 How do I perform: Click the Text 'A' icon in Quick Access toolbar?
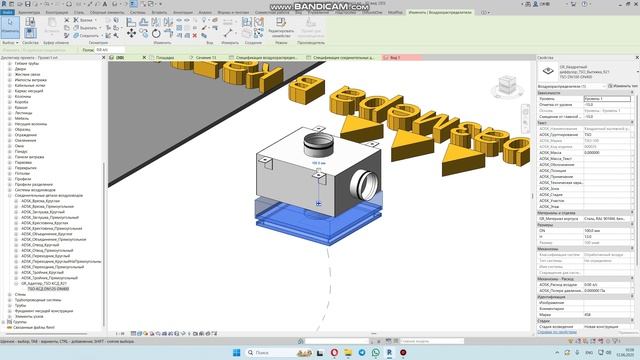(x=105, y=4)
